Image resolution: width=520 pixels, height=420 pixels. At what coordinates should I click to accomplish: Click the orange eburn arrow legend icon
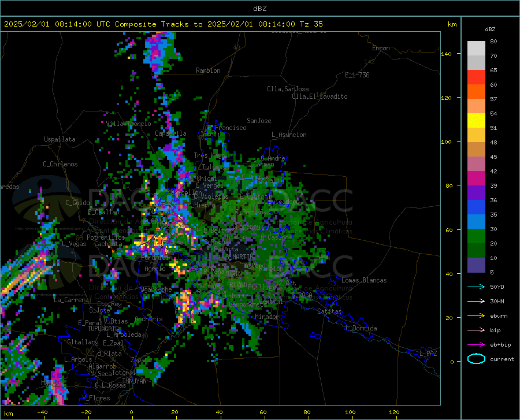click(x=476, y=315)
